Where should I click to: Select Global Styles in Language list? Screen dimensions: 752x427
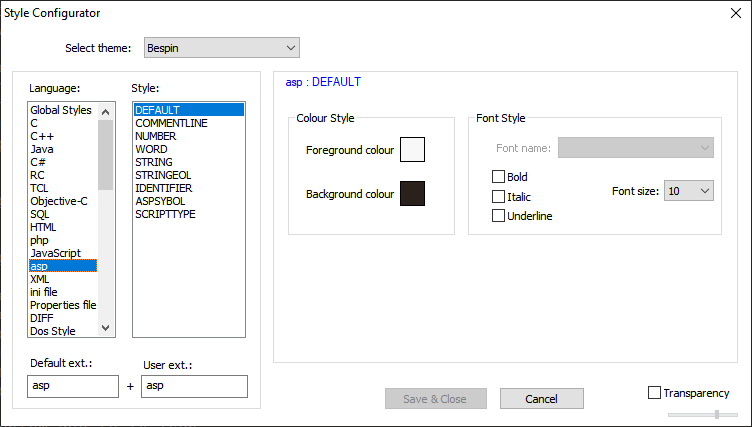click(x=61, y=110)
